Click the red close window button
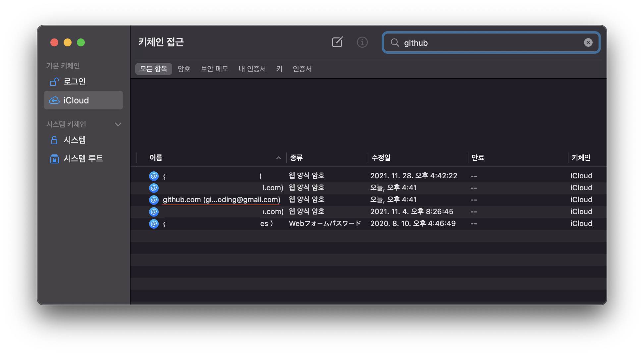The height and width of the screenshot is (354, 644). pos(54,42)
